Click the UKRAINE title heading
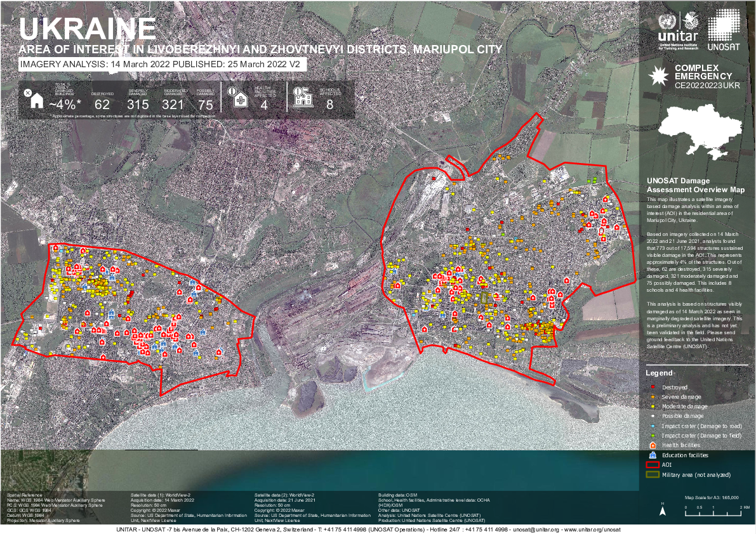Image resolution: width=756 pixels, height=534 pixels. pos(88,28)
